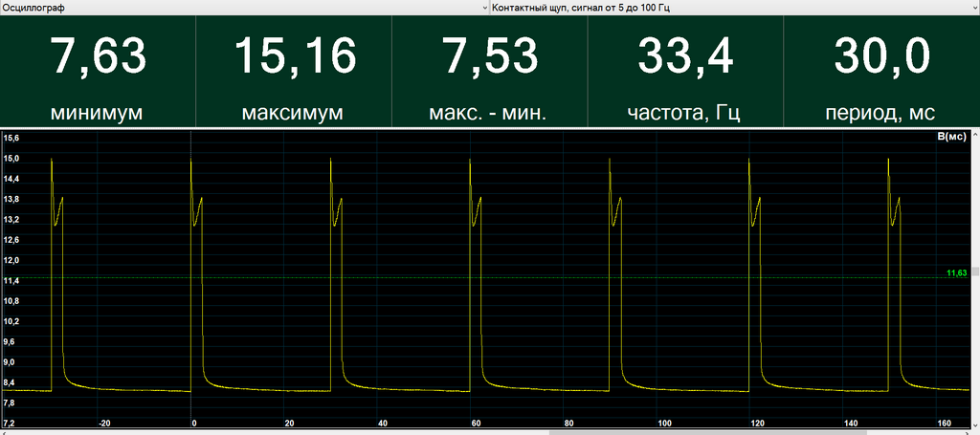Select the максимум readout showing 15,16
The width and height of the screenshot is (980, 435).
[x=294, y=71]
